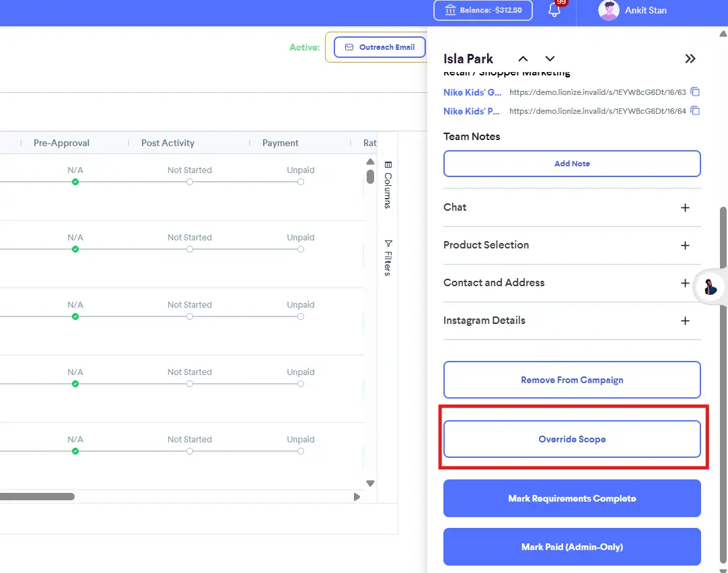Collapse the side panel with double chevron
The image size is (728, 573).
tap(690, 59)
